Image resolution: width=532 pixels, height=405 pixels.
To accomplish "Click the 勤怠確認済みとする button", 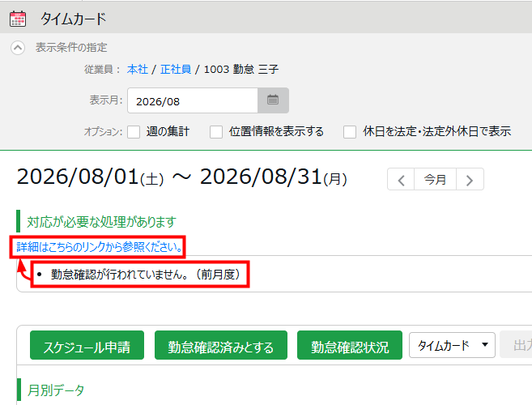I will (221, 345).
